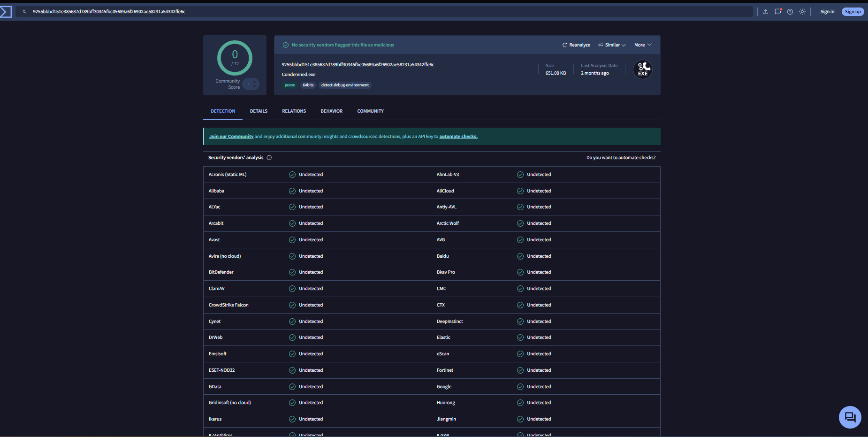Switch to the DETAILS tab
Viewport: 868px width, 437px height.
[x=259, y=111]
